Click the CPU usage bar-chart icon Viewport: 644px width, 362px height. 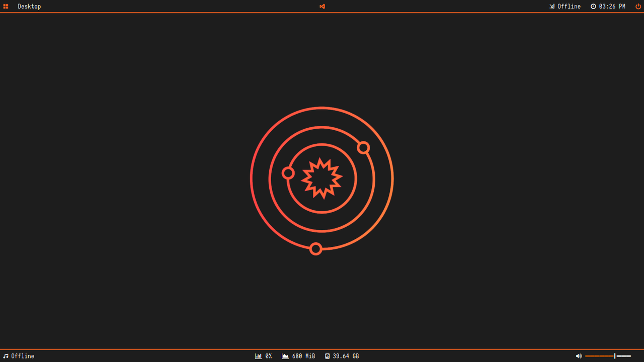tap(258, 356)
